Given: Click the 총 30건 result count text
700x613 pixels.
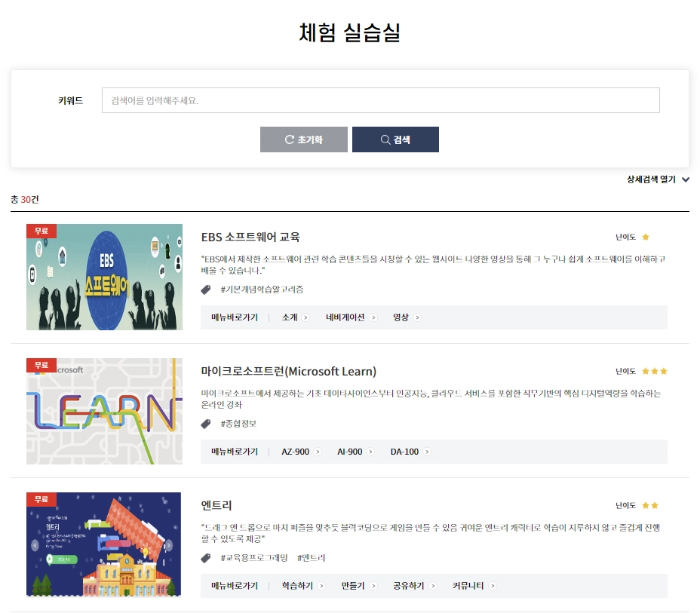Looking at the screenshot, I should (25, 199).
